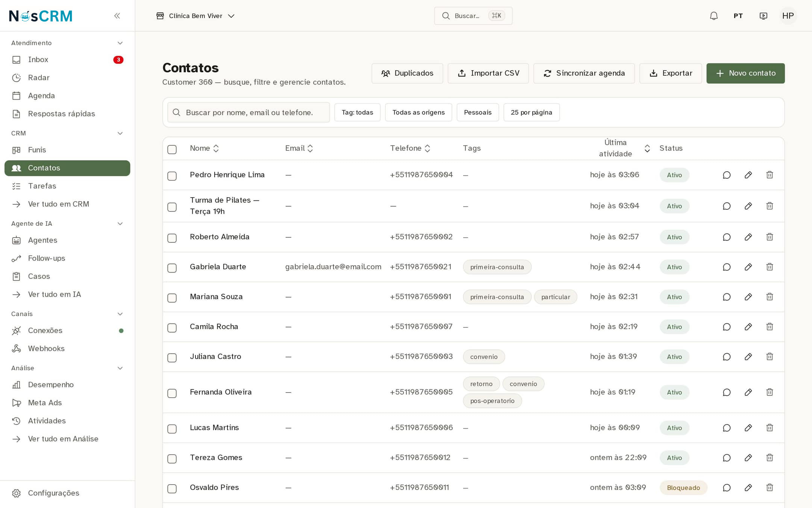The height and width of the screenshot is (508, 812).
Task: Collapse the sidebar with double-chevron icon
Action: (x=117, y=16)
